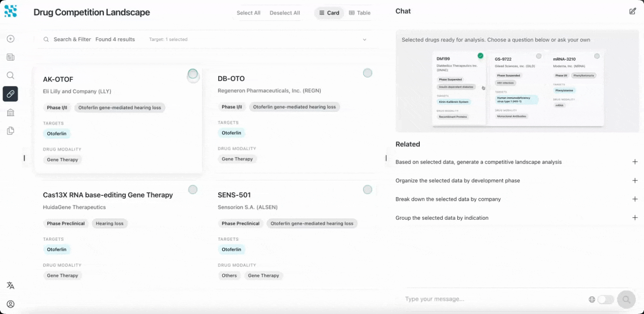The image size is (644, 314).
Task: Open the user account icon
Action: (10, 304)
